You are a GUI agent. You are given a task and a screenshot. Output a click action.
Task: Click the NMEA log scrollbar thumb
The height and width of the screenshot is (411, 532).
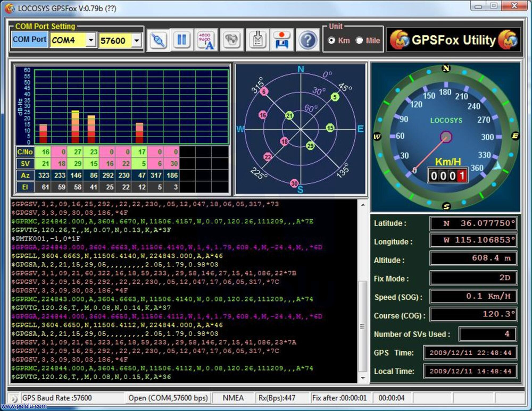pyautogui.click(x=363, y=326)
